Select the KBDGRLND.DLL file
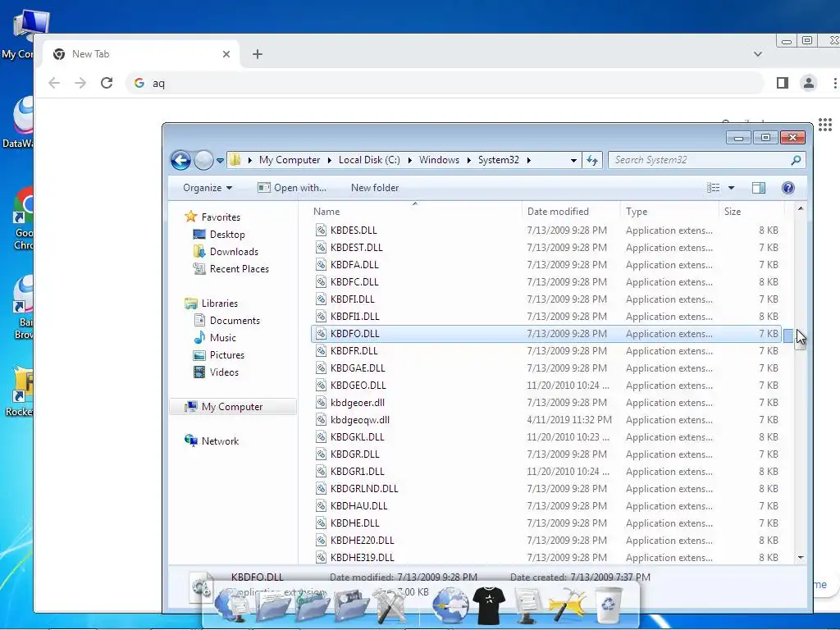Image resolution: width=840 pixels, height=630 pixels. (x=546, y=489)
